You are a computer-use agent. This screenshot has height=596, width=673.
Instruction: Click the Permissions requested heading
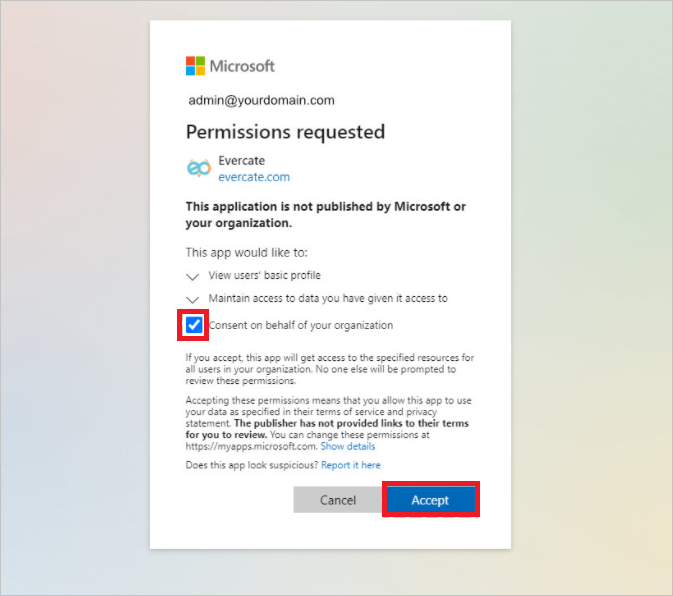point(285,132)
